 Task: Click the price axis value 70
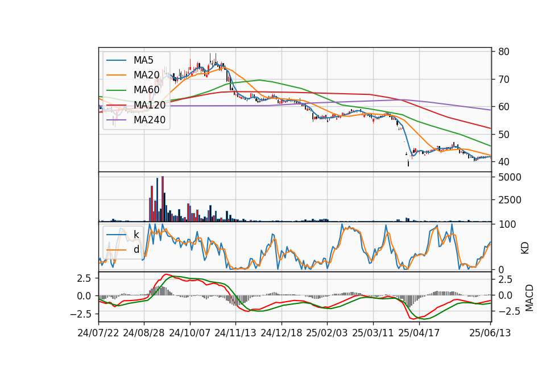pyautogui.click(x=503, y=80)
